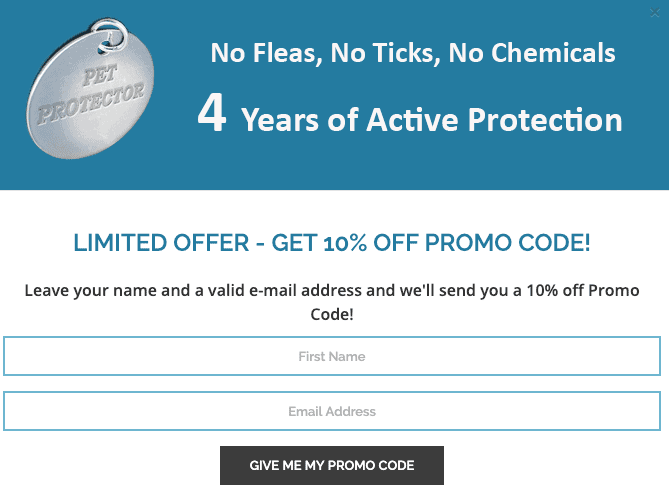Click the large number 4 in banner
This screenshot has height=491, width=669.
pos(212,113)
